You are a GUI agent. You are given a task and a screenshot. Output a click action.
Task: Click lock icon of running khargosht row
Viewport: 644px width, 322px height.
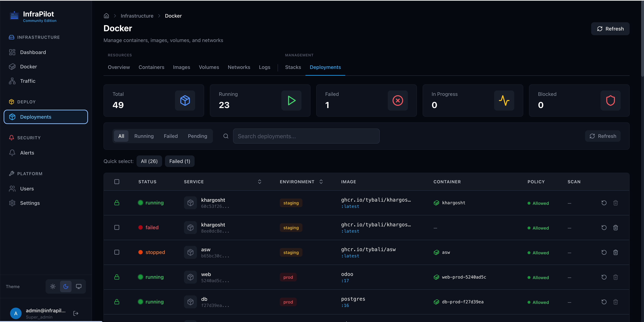(117, 203)
